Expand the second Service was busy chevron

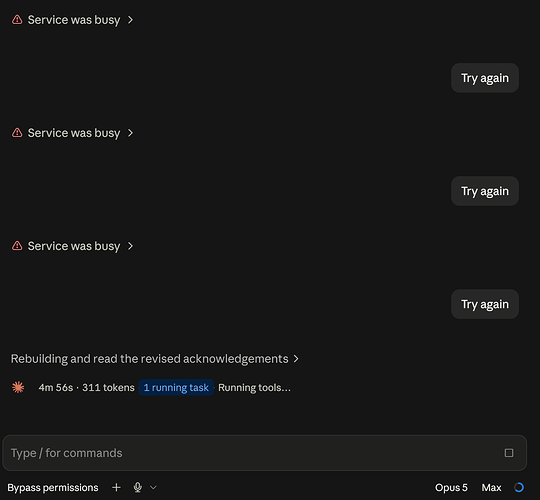[x=130, y=133]
